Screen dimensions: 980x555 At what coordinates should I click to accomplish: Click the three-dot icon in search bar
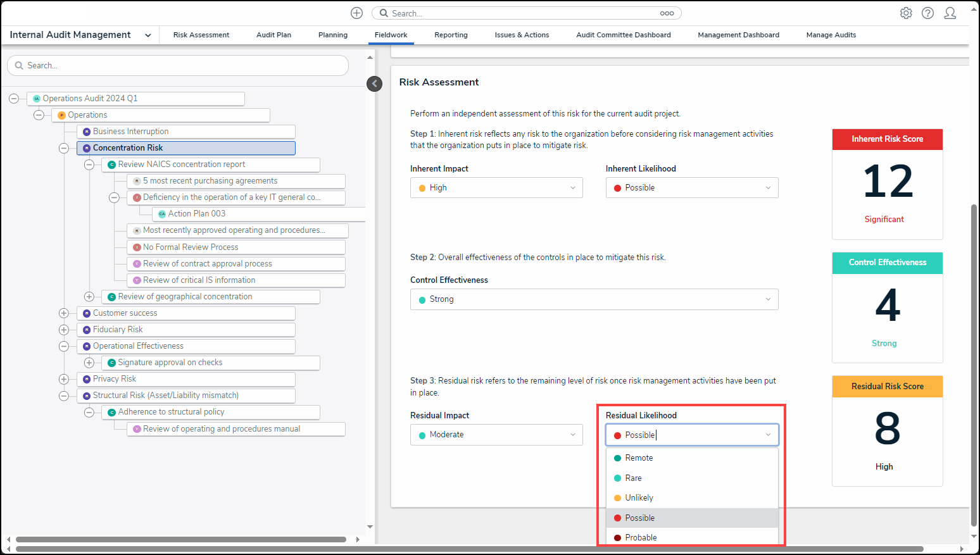pos(667,13)
